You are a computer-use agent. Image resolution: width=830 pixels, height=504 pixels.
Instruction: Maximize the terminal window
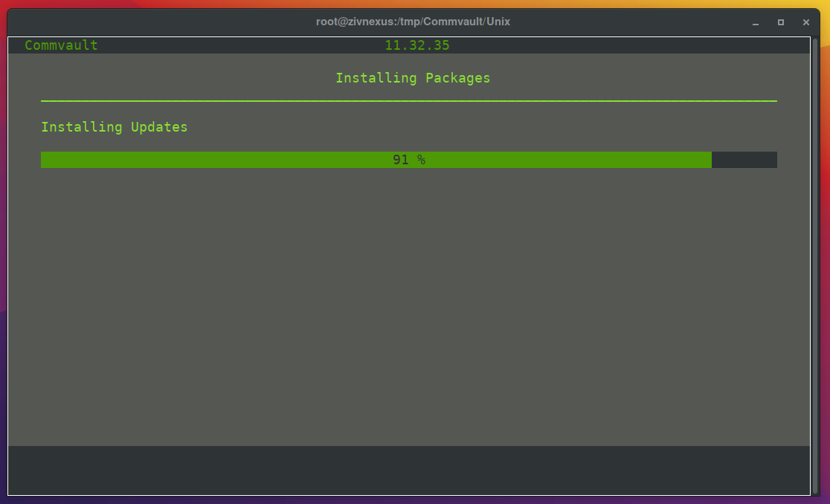pos(780,22)
